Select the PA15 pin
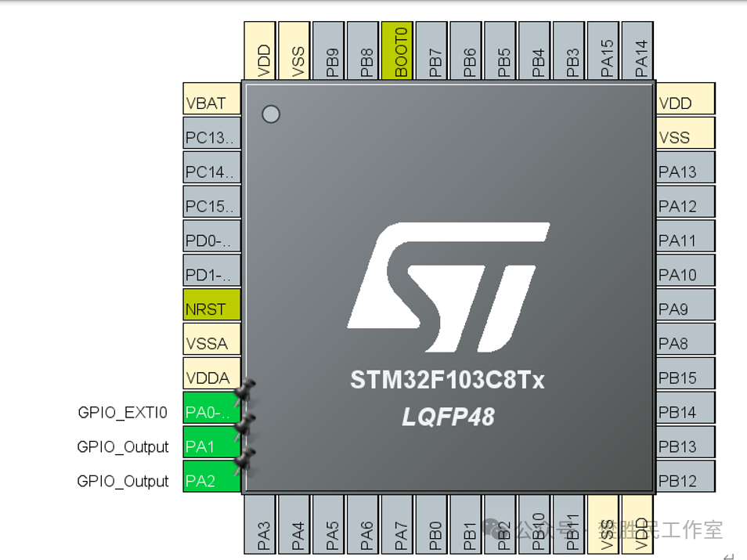747x560 pixels. tap(603, 50)
